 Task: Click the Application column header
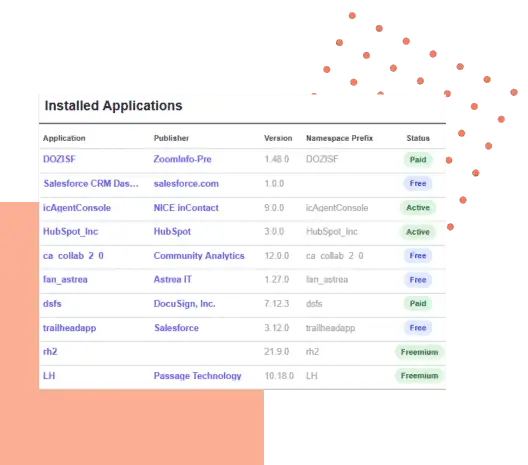pos(64,138)
